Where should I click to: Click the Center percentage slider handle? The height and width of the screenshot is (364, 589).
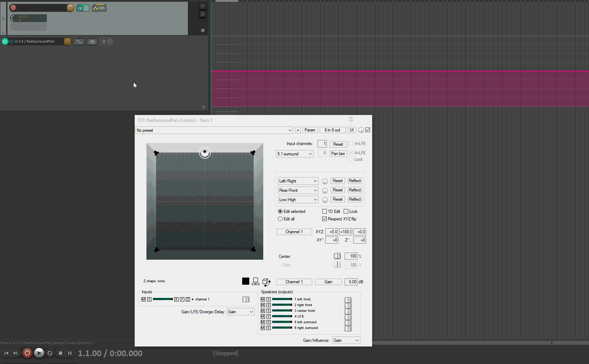pyautogui.click(x=337, y=256)
